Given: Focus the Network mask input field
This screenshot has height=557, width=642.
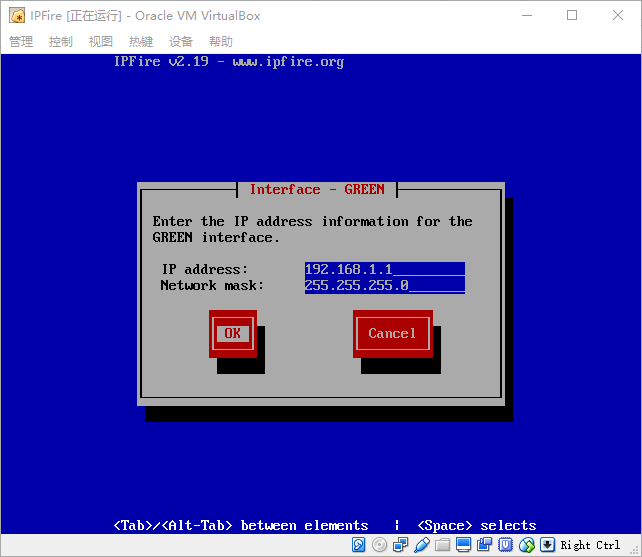Looking at the screenshot, I should (x=385, y=285).
